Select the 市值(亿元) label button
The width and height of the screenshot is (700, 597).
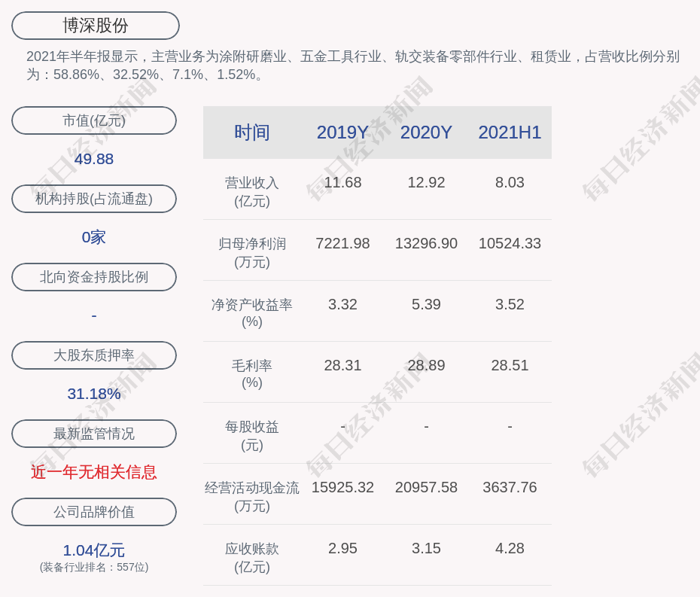(x=94, y=120)
